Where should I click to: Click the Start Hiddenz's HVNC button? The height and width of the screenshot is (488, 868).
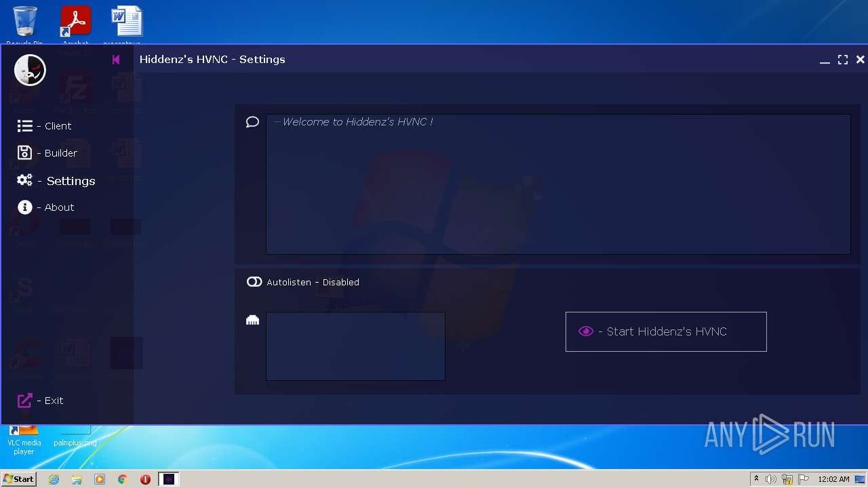coord(666,331)
